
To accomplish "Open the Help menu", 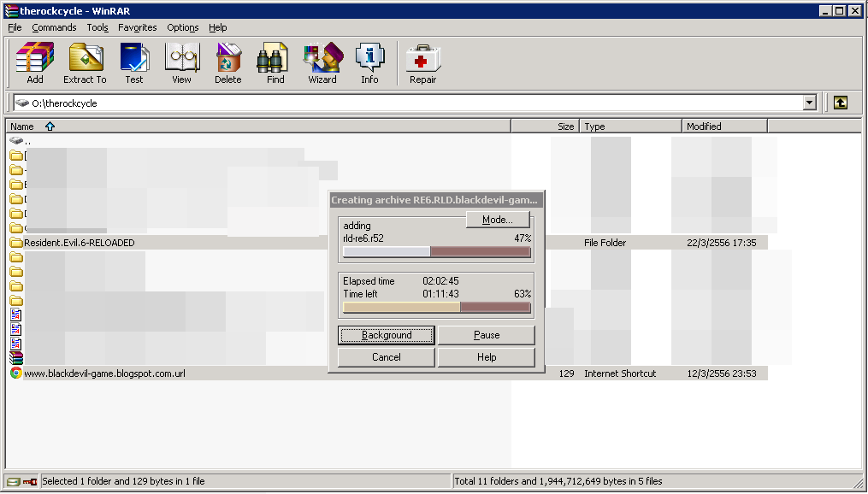I will click(x=217, y=27).
